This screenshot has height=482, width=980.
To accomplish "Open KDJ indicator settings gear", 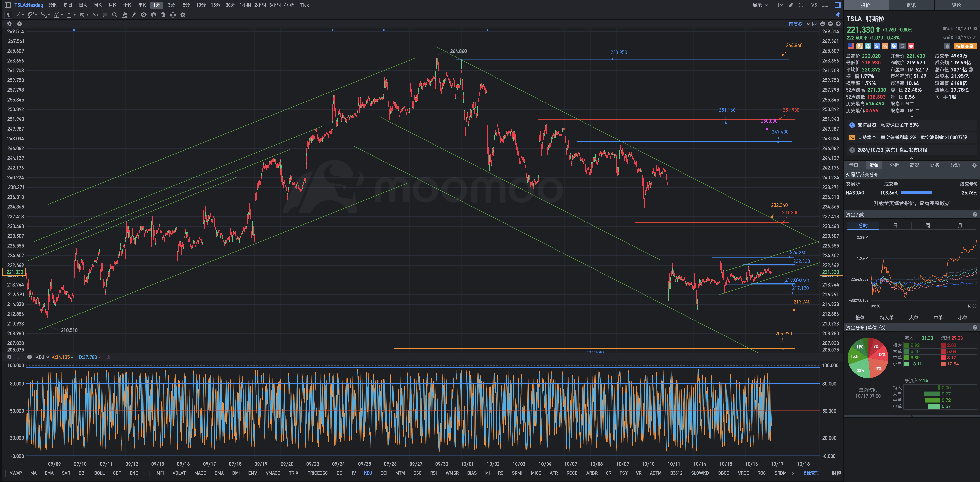I will (10, 357).
